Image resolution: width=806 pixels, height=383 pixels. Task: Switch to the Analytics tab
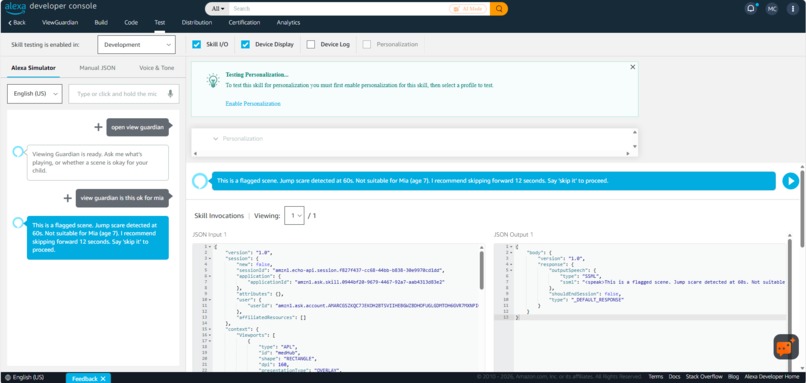pyautogui.click(x=288, y=23)
